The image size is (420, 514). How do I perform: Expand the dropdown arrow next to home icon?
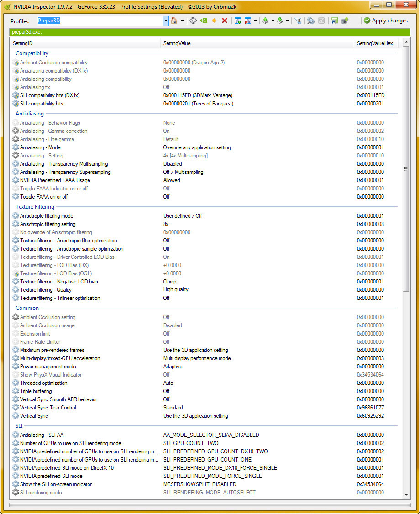[x=182, y=21]
